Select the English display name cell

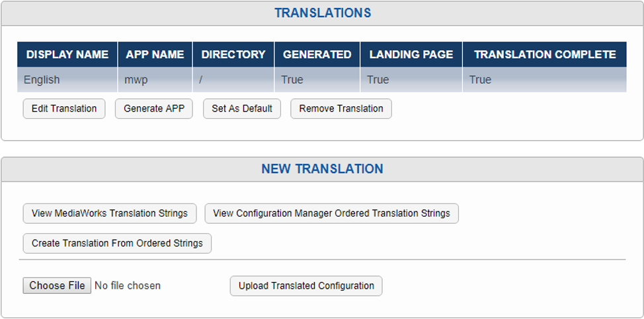click(67, 79)
